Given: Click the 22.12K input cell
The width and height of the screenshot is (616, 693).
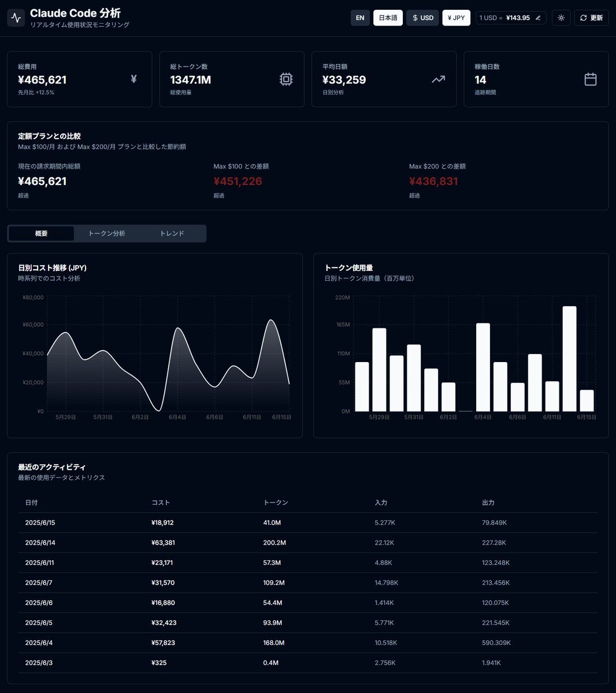Looking at the screenshot, I should [x=384, y=543].
